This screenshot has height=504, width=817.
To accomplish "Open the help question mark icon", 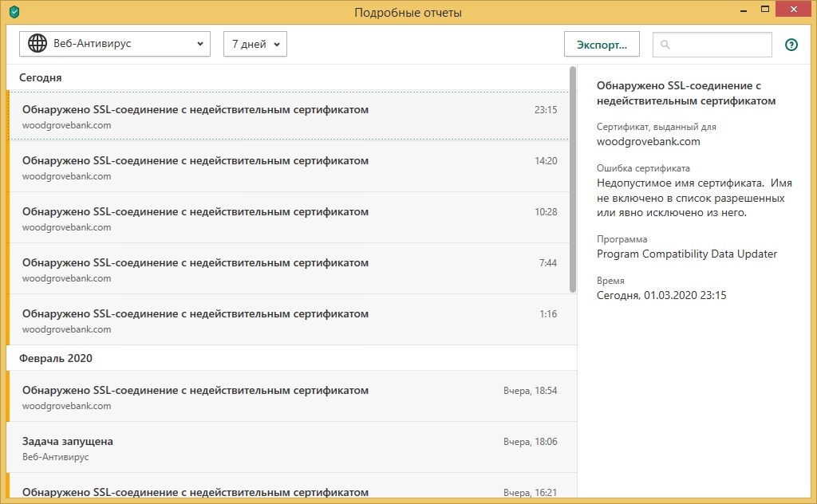I will pos(791,45).
